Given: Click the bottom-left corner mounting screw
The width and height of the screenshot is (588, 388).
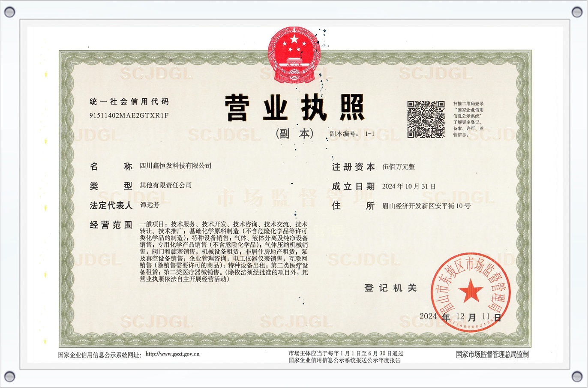Looking at the screenshot, I should [9, 376].
